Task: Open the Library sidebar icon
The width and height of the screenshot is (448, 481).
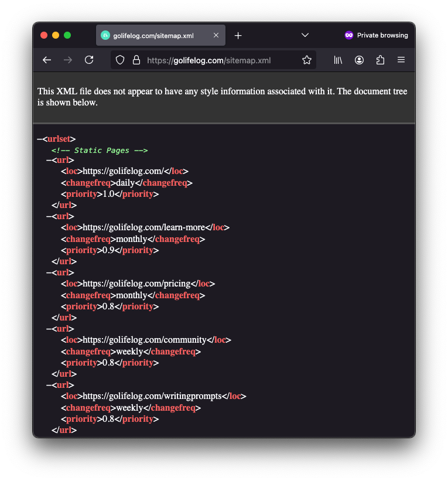Action: (338, 60)
